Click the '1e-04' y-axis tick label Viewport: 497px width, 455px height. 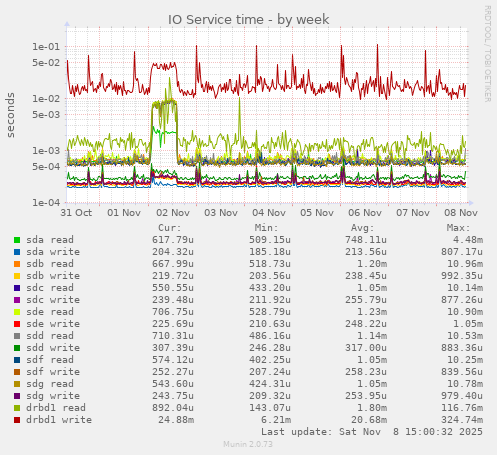pos(46,203)
